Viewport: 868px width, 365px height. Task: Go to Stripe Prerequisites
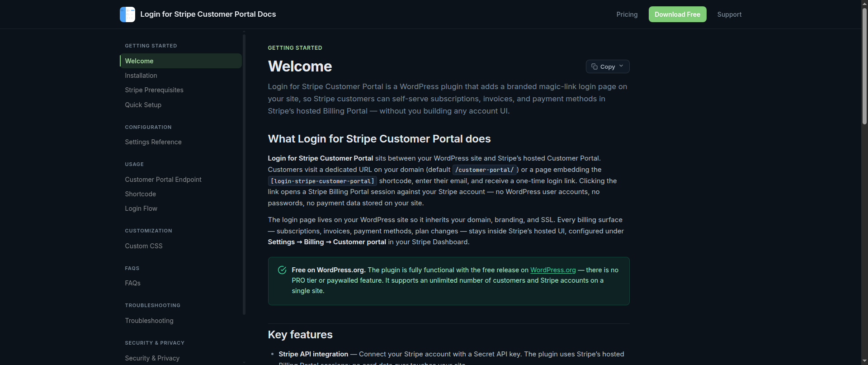click(x=154, y=90)
